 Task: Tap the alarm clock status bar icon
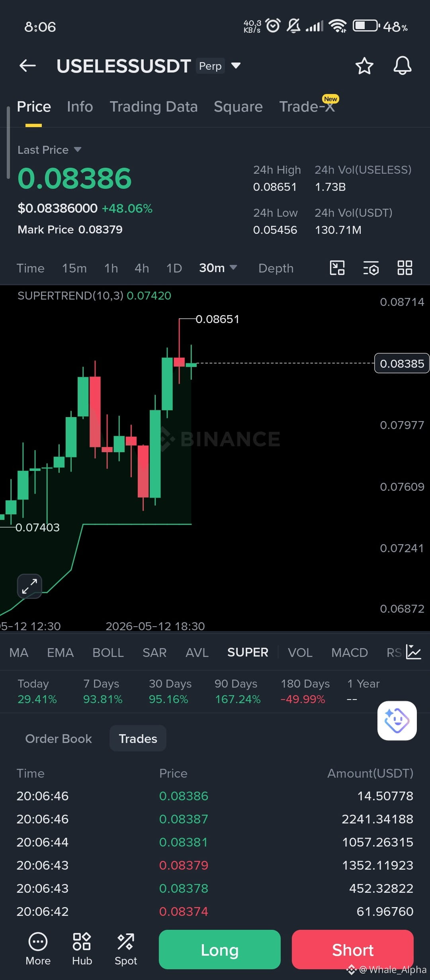tap(273, 26)
